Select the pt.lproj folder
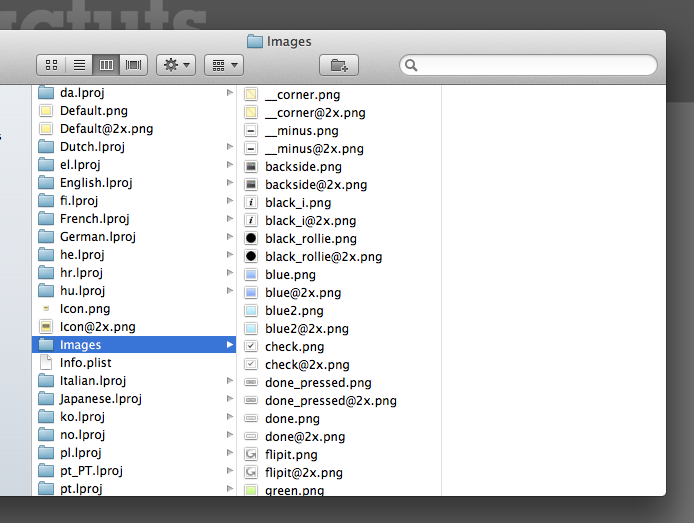 pos(134,488)
